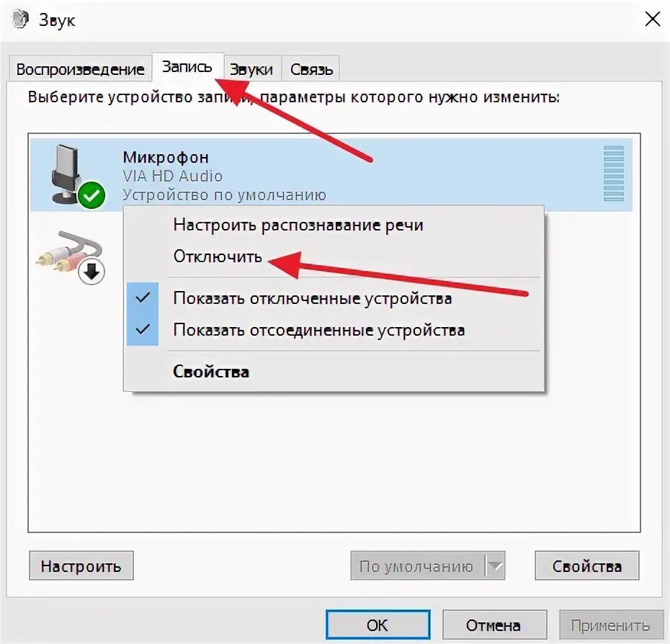This screenshot has height=644, width=670.
Task: Switch to the Воспроизведение tab
Action: pyautogui.click(x=81, y=69)
